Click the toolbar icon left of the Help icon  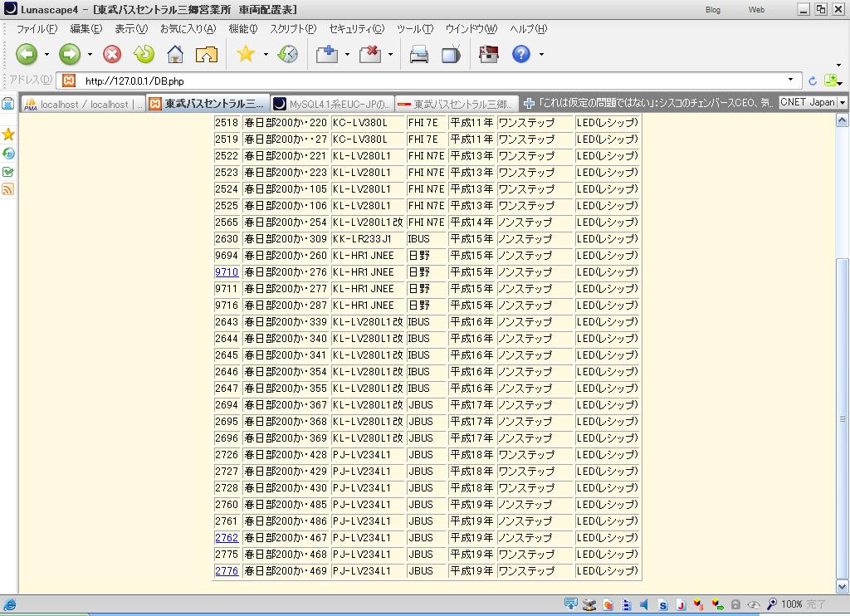pyautogui.click(x=488, y=54)
